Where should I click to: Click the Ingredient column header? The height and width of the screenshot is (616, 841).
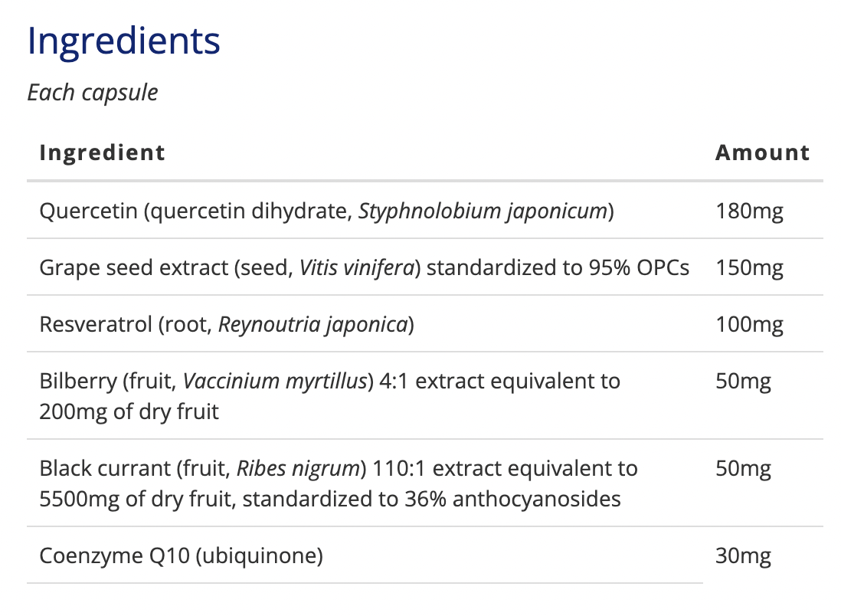[x=102, y=152]
